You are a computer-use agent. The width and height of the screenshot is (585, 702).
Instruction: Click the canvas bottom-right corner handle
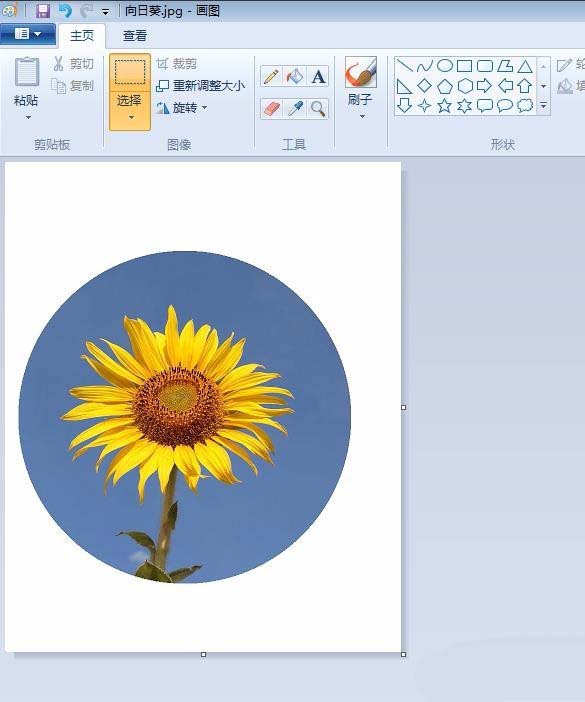coord(404,655)
